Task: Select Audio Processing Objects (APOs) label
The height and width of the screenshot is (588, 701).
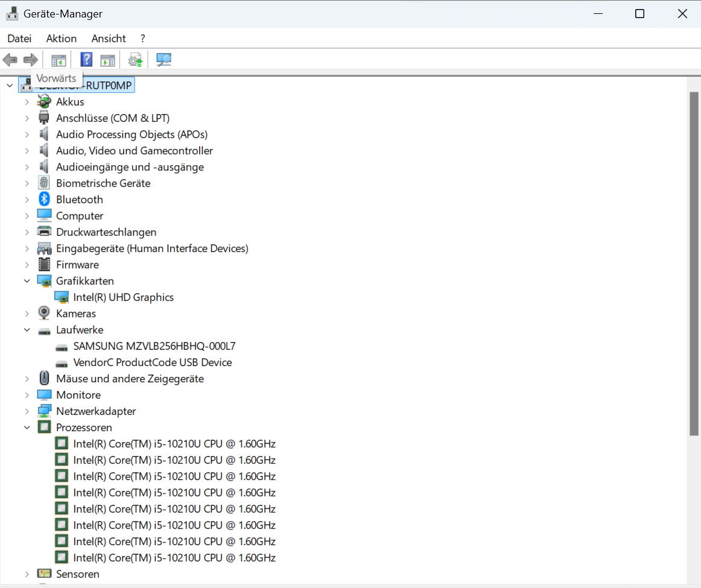Action: pyautogui.click(x=132, y=134)
